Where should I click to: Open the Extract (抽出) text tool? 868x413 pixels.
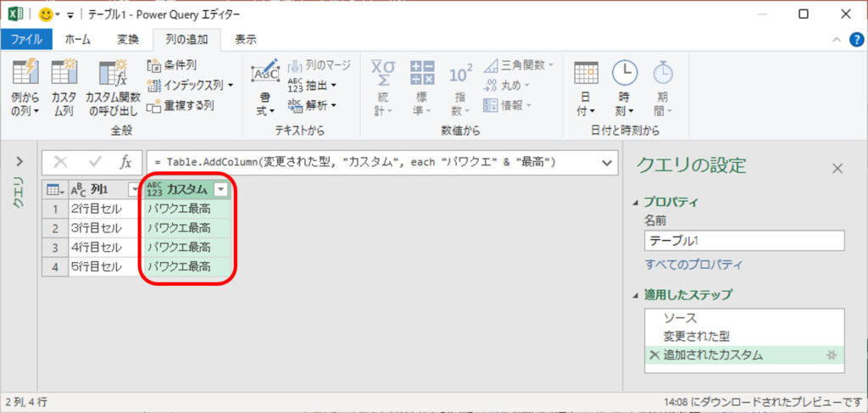coord(313,86)
